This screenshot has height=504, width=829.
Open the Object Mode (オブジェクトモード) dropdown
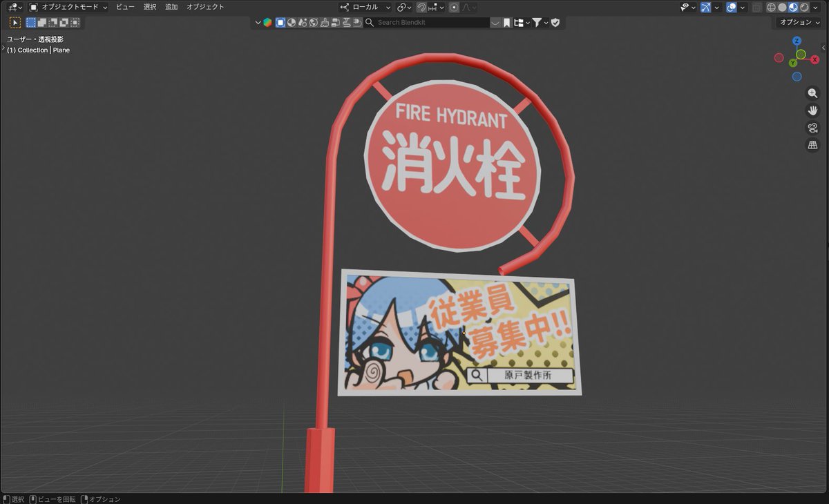(68, 7)
